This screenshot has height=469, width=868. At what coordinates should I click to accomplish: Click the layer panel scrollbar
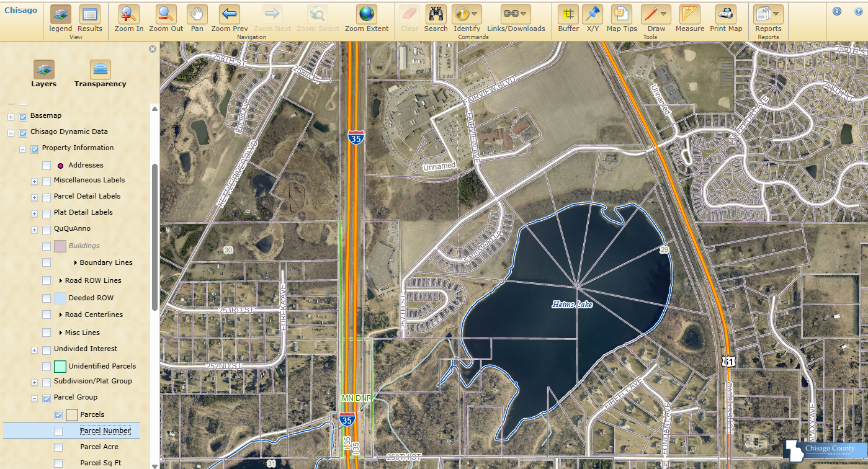(x=154, y=236)
